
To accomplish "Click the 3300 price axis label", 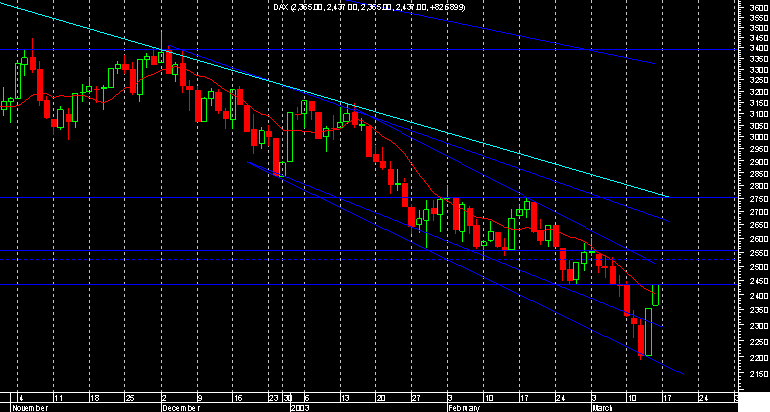I will (759, 70).
